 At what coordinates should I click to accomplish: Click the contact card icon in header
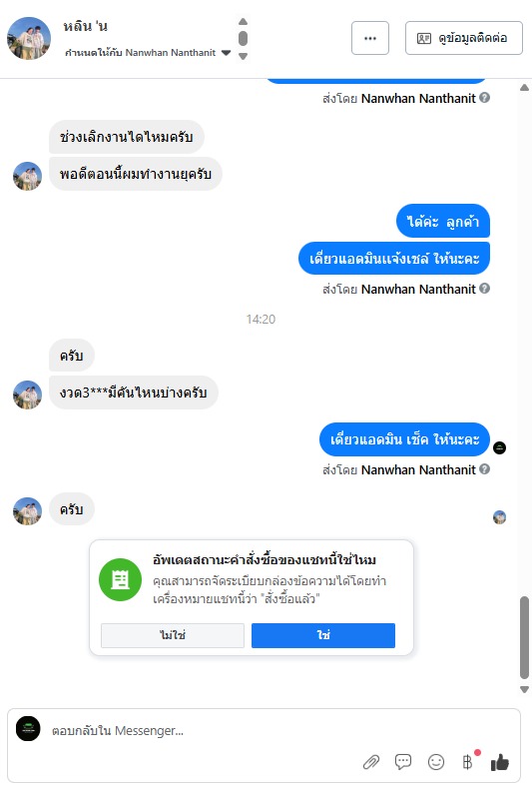(424, 38)
